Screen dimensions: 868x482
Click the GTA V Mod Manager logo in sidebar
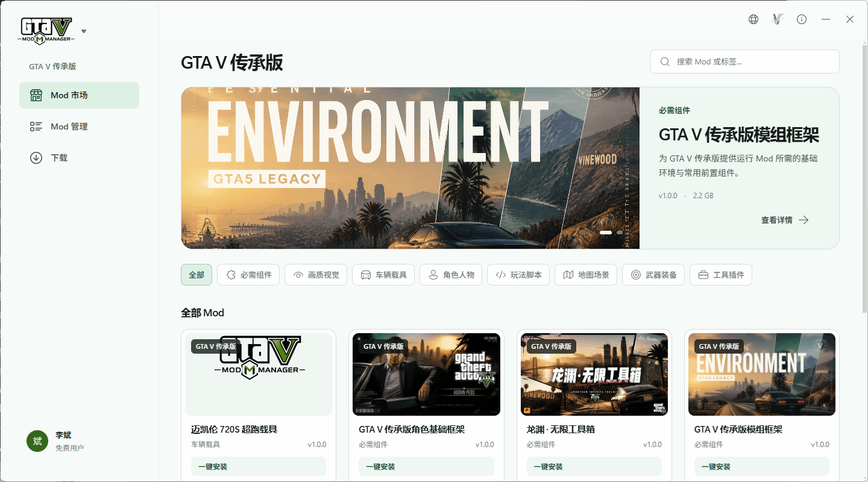pos(46,31)
